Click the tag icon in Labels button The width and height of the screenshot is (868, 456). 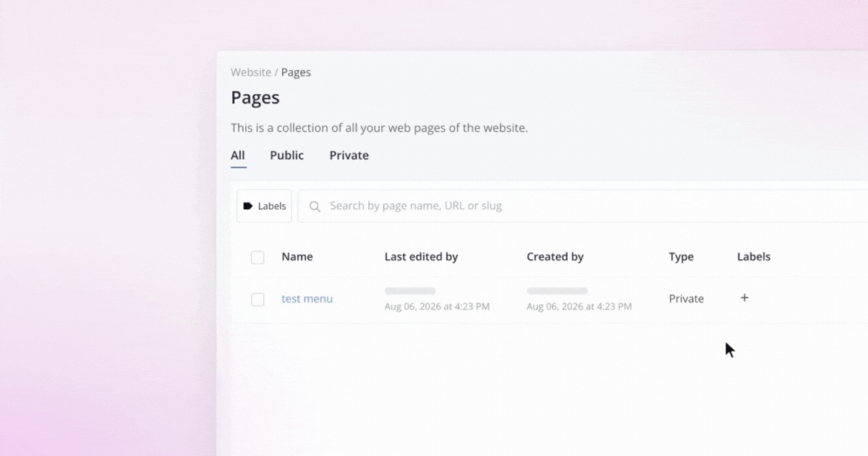tap(248, 206)
